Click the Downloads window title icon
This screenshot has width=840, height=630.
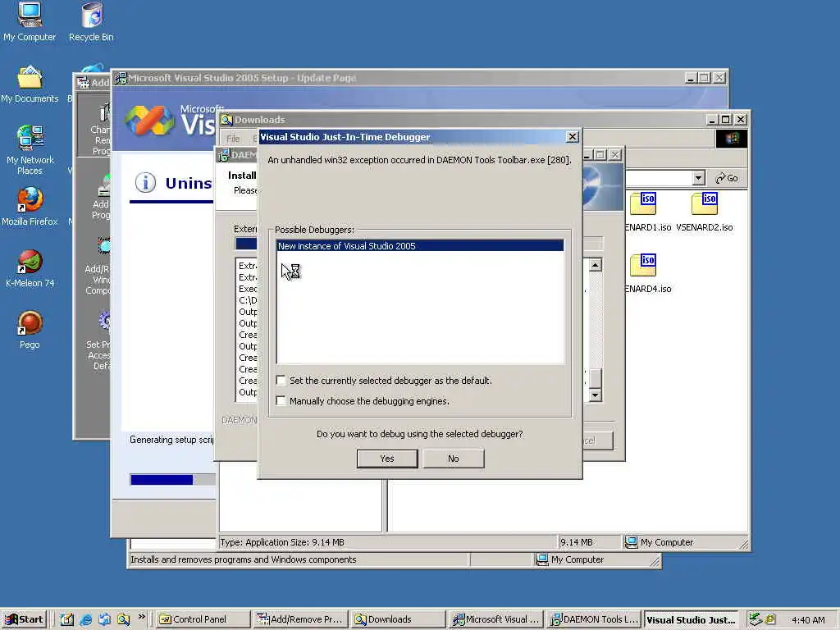coord(226,120)
